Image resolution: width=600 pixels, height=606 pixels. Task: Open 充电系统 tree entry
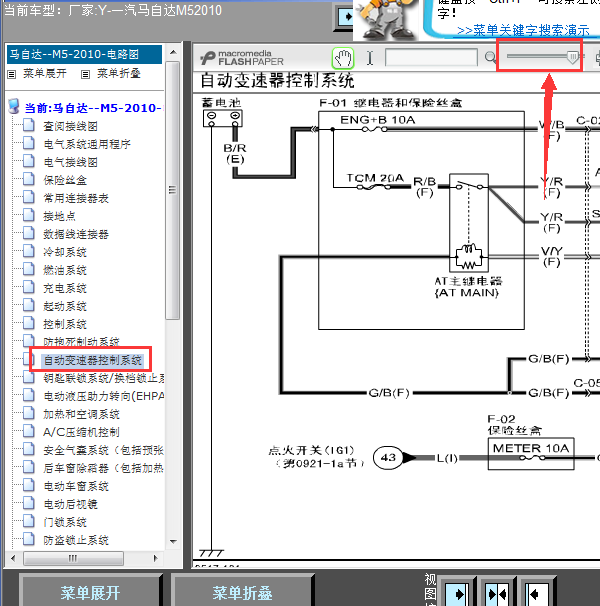pyautogui.click(x=65, y=288)
